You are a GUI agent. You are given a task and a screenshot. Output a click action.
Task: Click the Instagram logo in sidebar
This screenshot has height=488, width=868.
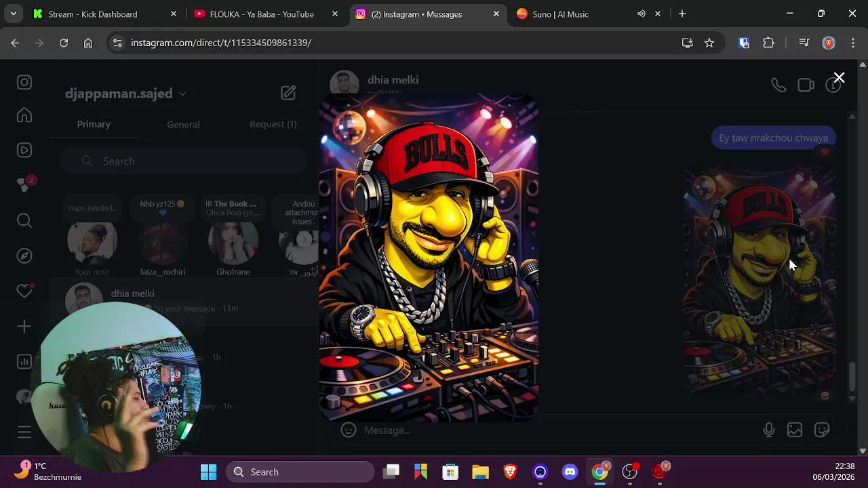click(x=24, y=82)
